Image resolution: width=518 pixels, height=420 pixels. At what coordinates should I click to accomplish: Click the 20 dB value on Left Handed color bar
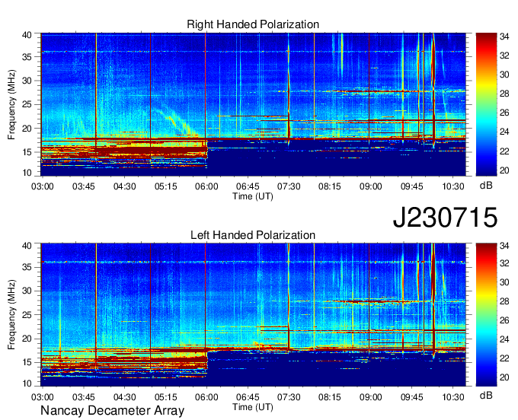[504, 377]
